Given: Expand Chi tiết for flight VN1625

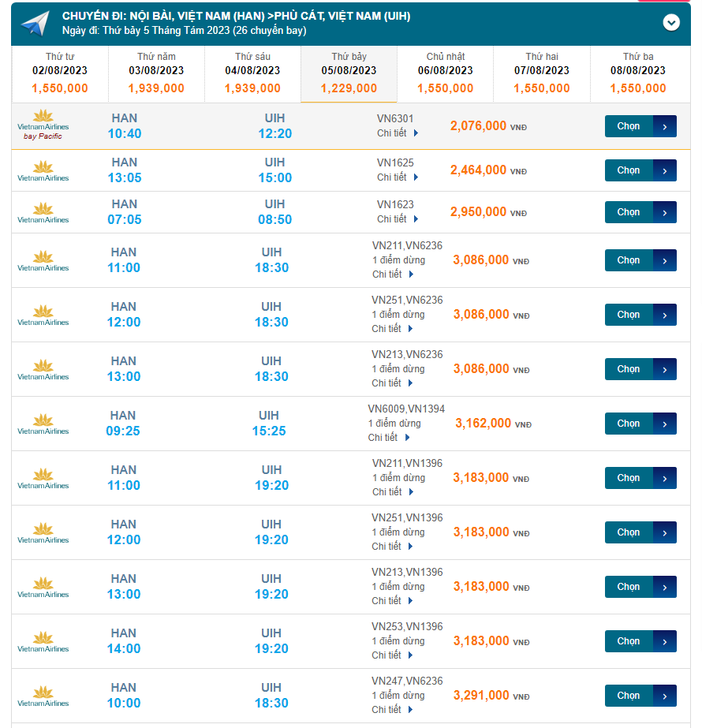Looking at the screenshot, I should pos(398,177).
